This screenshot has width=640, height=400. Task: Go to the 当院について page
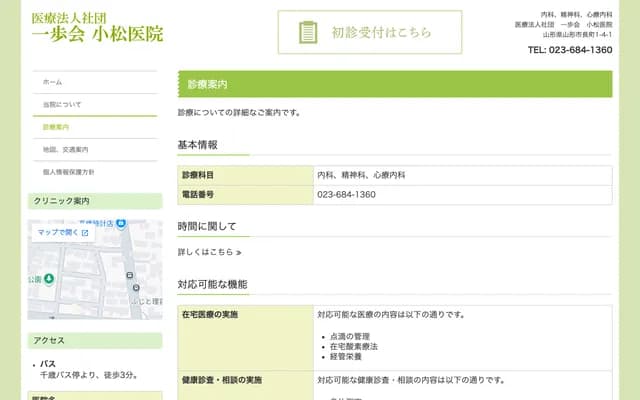tap(62, 104)
